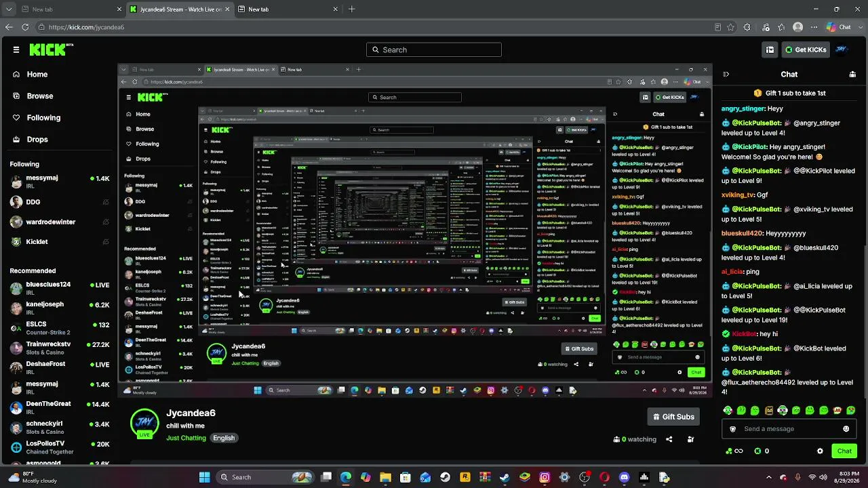Open chat settings gear icon
This screenshot has width=868, height=488.
[x=820, y=451]
